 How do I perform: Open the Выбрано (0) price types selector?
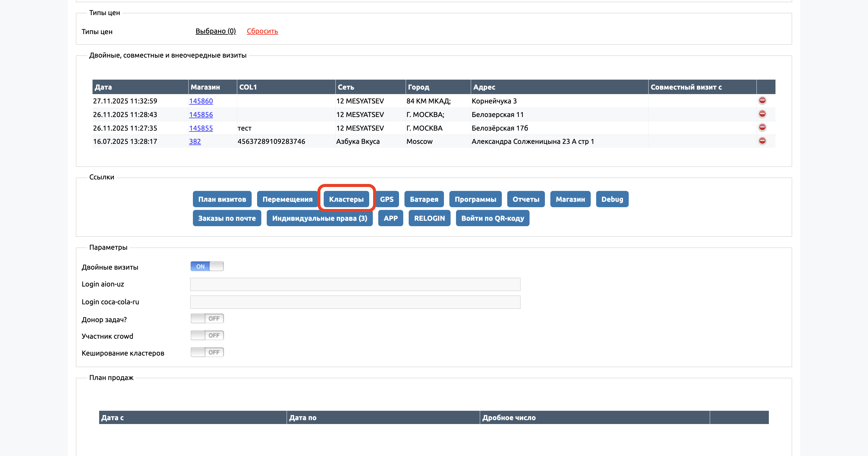coord(216,31)
